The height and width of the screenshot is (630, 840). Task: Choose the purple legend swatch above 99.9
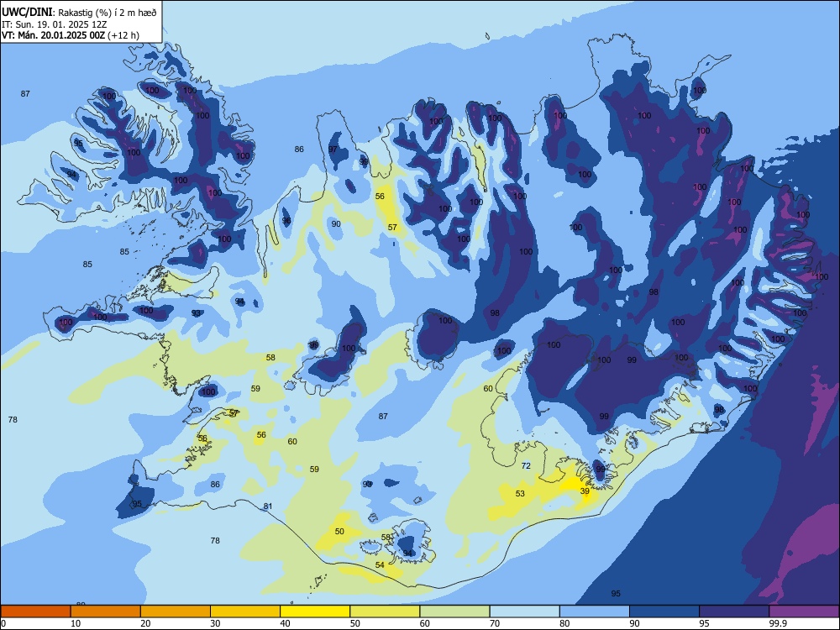pos(804,612)
